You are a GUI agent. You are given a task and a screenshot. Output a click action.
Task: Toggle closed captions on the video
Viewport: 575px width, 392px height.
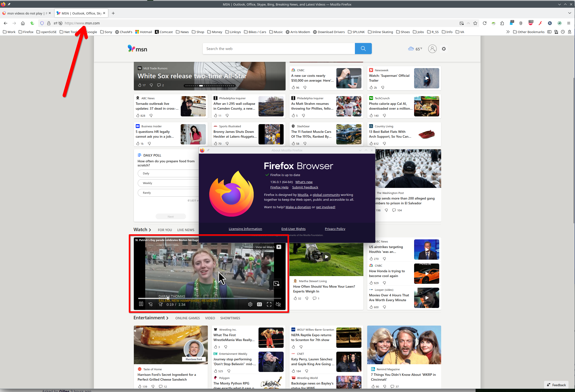(x=259, y=304)
